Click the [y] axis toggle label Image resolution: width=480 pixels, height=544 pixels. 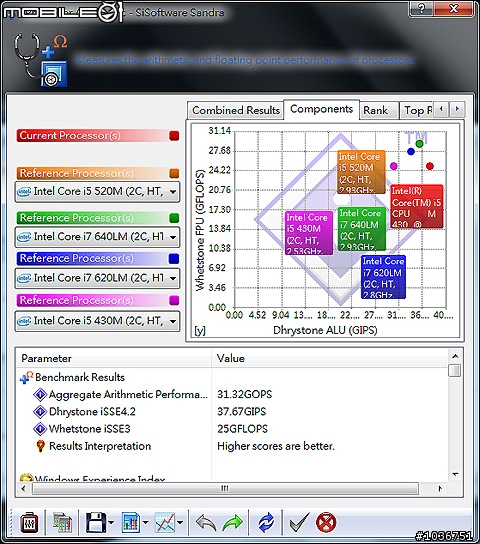200,330
